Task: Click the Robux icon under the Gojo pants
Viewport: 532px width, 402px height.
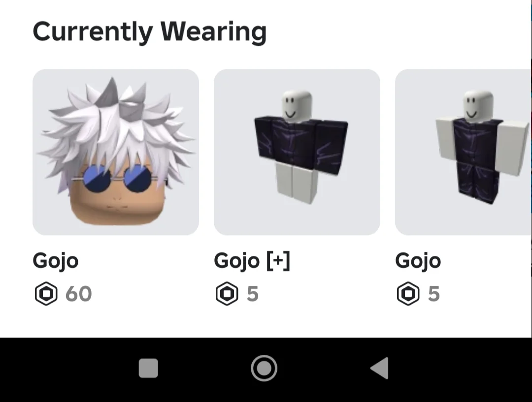Action: 408,294
